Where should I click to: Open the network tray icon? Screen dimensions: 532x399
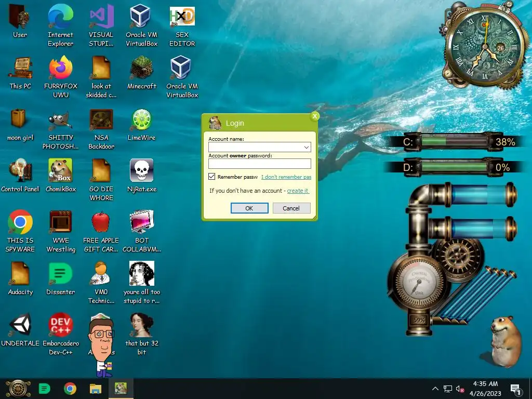(x=447, y=389)
